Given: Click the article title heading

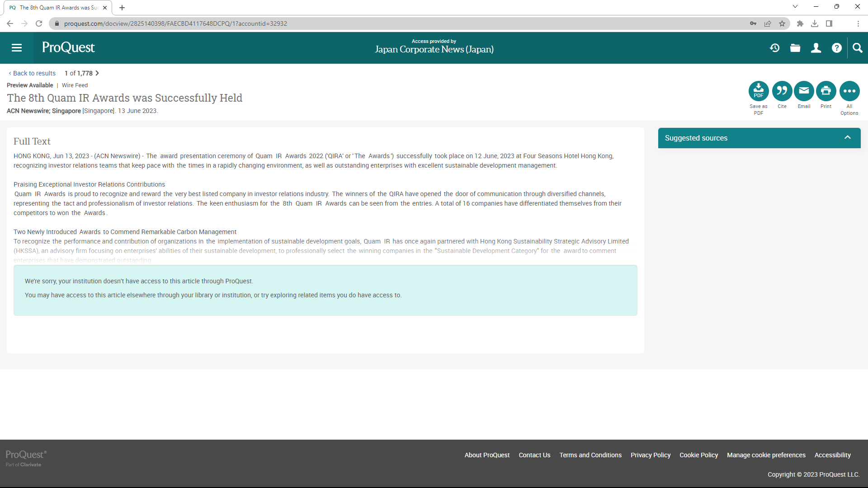Looking at the screenshot, I should coord(125,98).
